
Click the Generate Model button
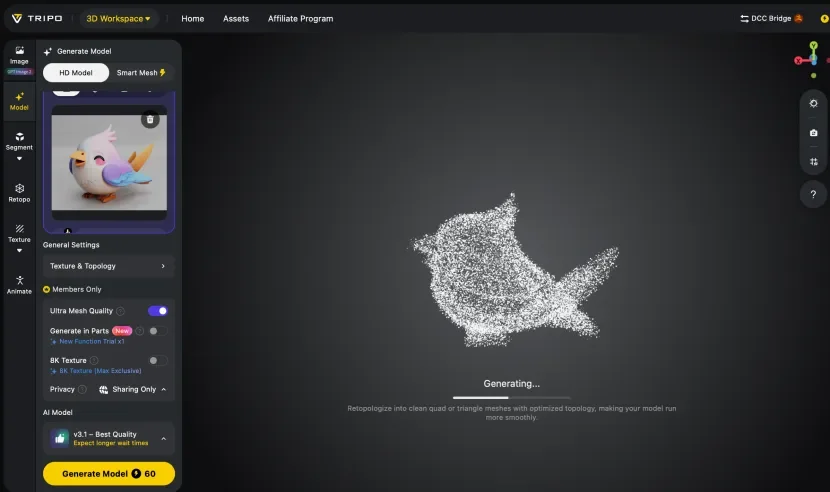pos(109,473)
